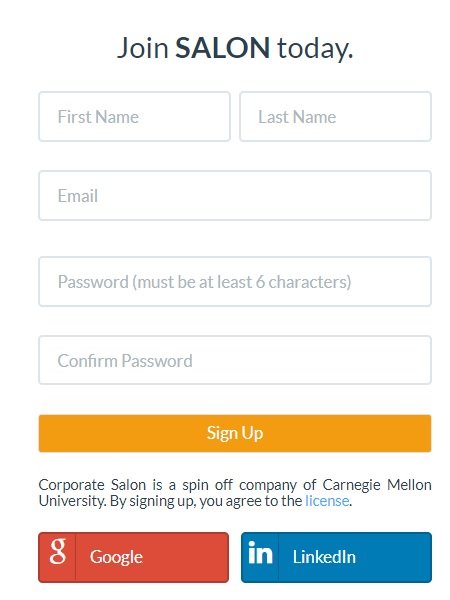The width and height of the screenshot is (450, 600).
Task: Focus the Last Name field
Action: pyautogui.click(x=336, y=117)
